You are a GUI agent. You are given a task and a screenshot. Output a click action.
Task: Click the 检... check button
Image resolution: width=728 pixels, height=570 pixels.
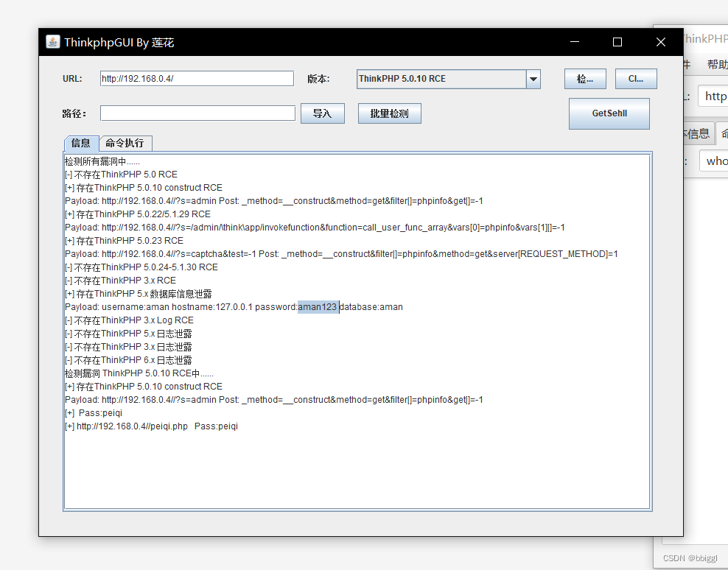(585, 79)
